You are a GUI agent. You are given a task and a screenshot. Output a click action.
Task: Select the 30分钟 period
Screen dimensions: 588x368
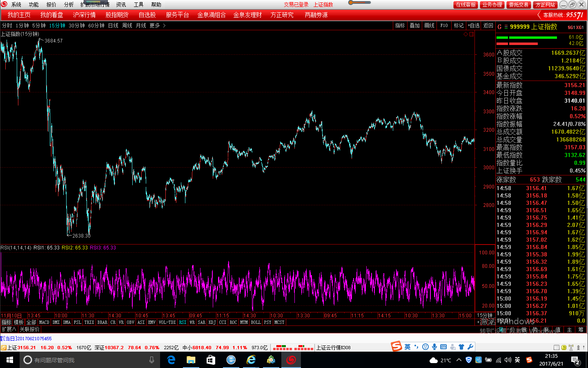[77, 25]
